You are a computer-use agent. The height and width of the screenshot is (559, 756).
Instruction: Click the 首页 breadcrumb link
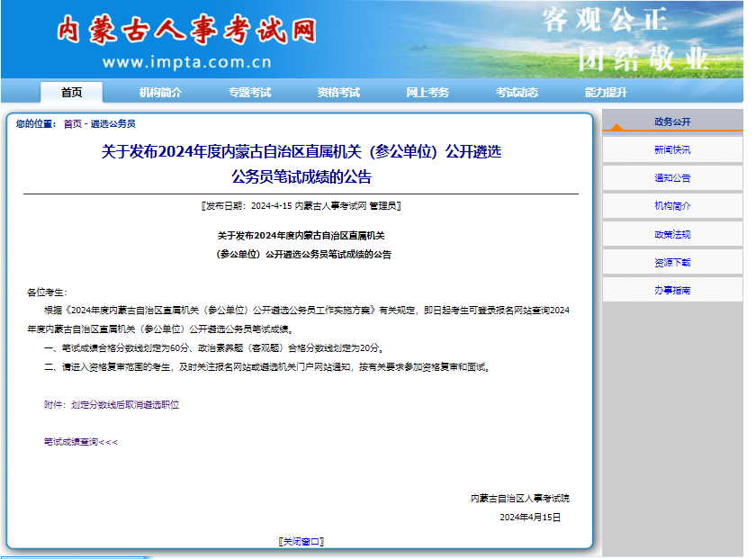coord(72,124)
